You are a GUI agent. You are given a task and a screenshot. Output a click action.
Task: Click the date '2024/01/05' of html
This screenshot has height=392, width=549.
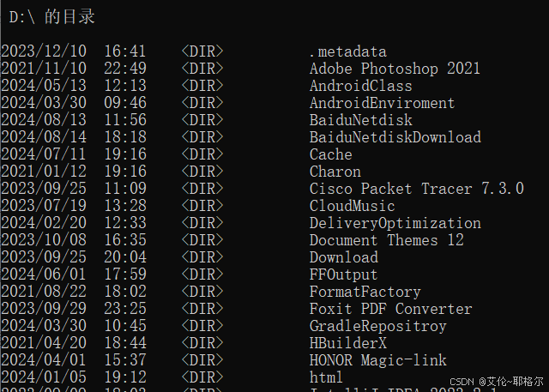tap(44, 377)
